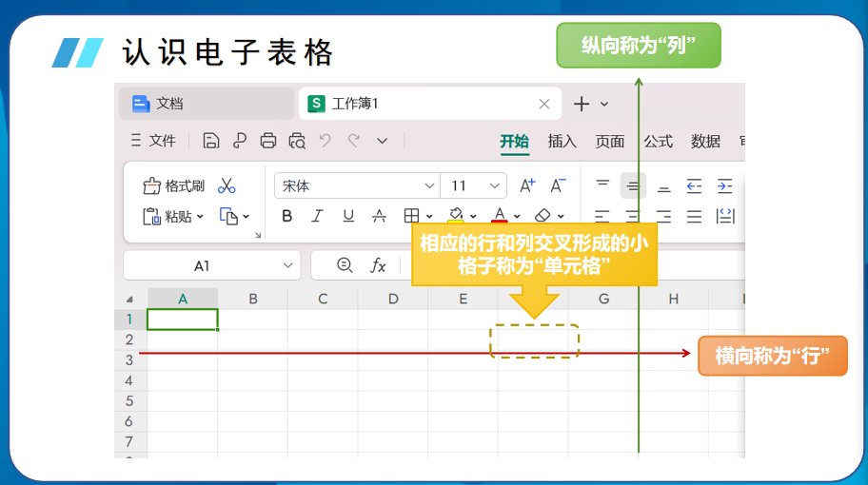Screen dimensions: 868x485
Task: Click the insert function fx icon
Action: coord(378,265)
